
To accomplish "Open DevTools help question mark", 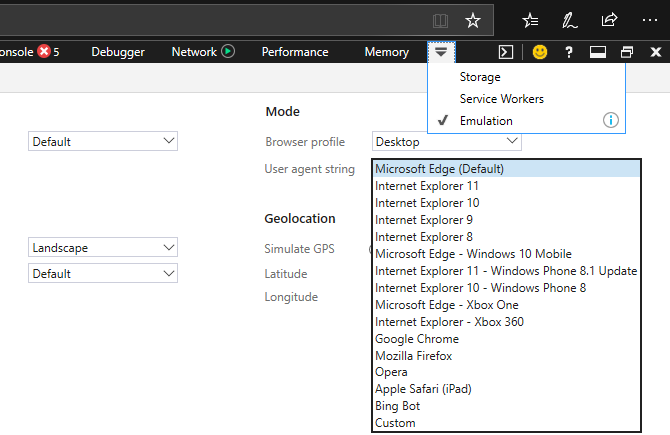I will [x=569, y=52].
